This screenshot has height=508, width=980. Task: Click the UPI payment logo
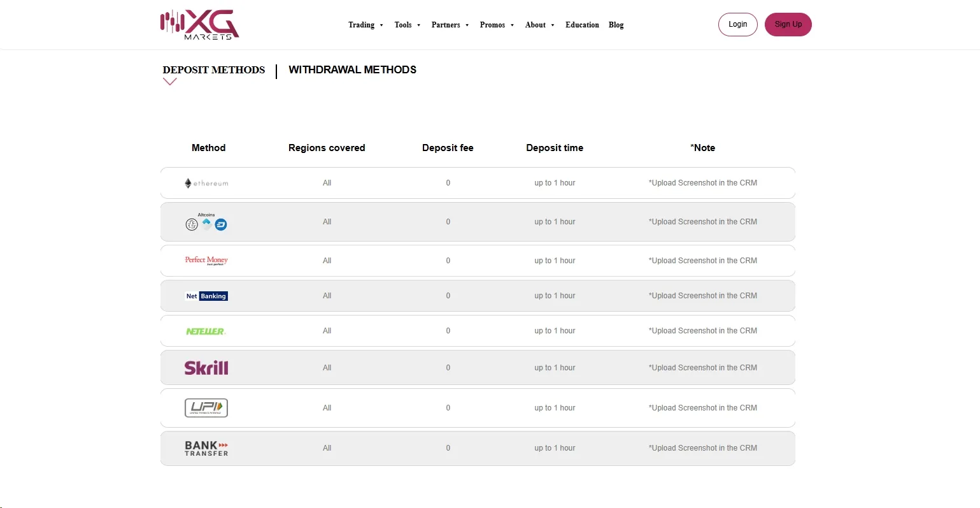coord(206,408)
